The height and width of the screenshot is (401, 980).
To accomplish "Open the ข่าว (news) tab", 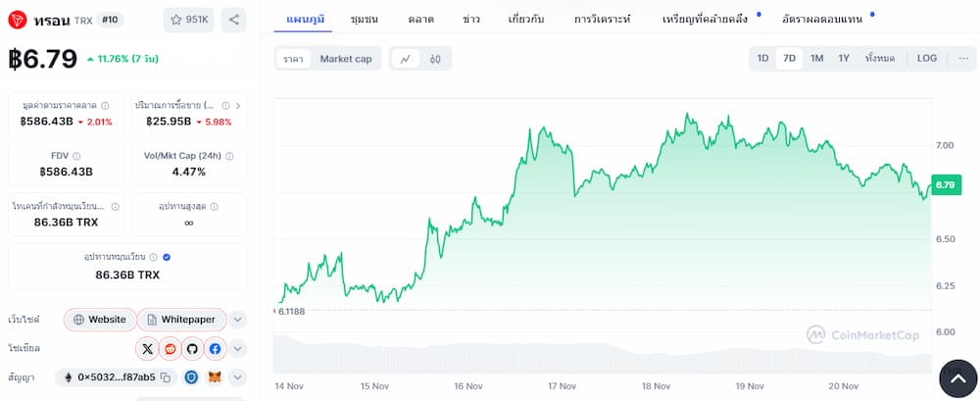I will [x=471, y=19].
